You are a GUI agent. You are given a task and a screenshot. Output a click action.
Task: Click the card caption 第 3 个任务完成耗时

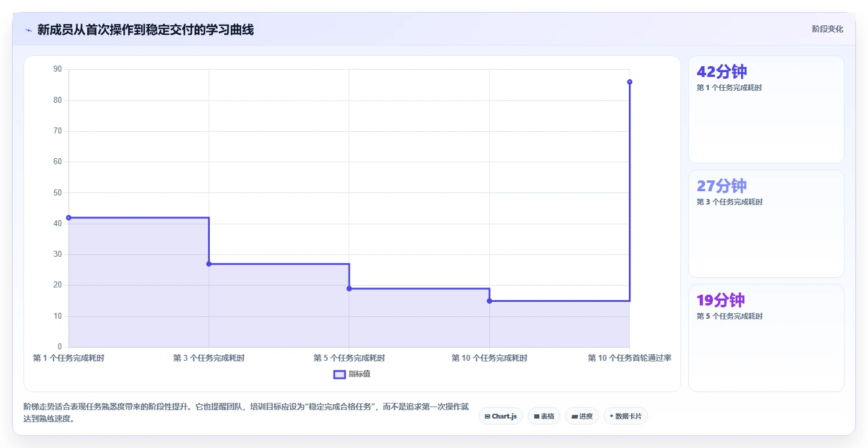tap(730, 202)
